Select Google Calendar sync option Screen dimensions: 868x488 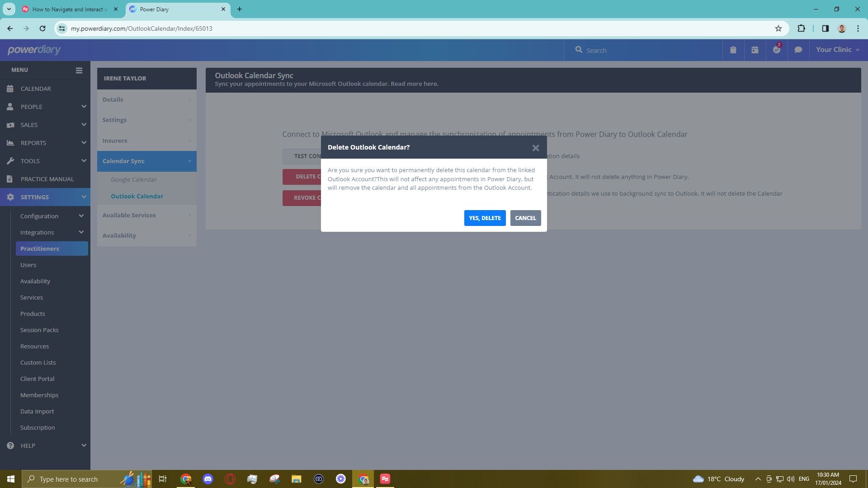pos(134,179)
